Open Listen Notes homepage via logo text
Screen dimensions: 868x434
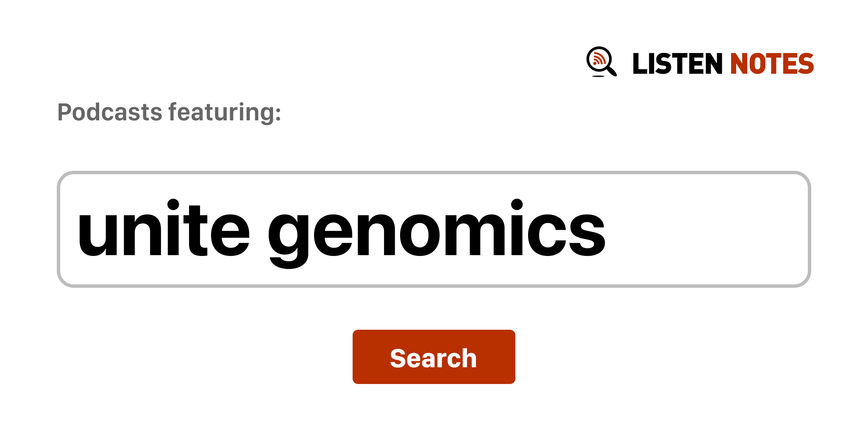click(723, 64)
